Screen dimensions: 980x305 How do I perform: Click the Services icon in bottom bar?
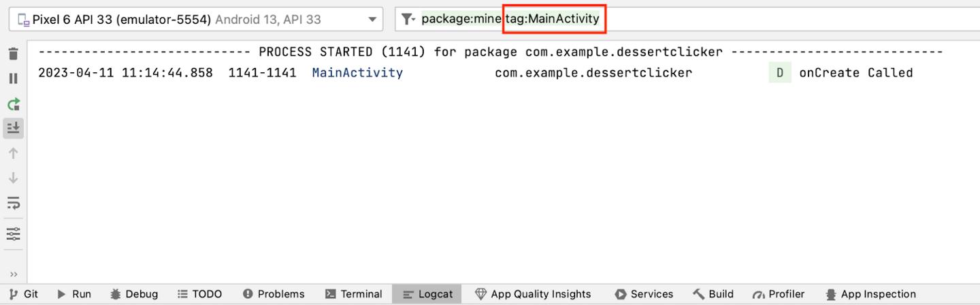click(x=621, y=294)
